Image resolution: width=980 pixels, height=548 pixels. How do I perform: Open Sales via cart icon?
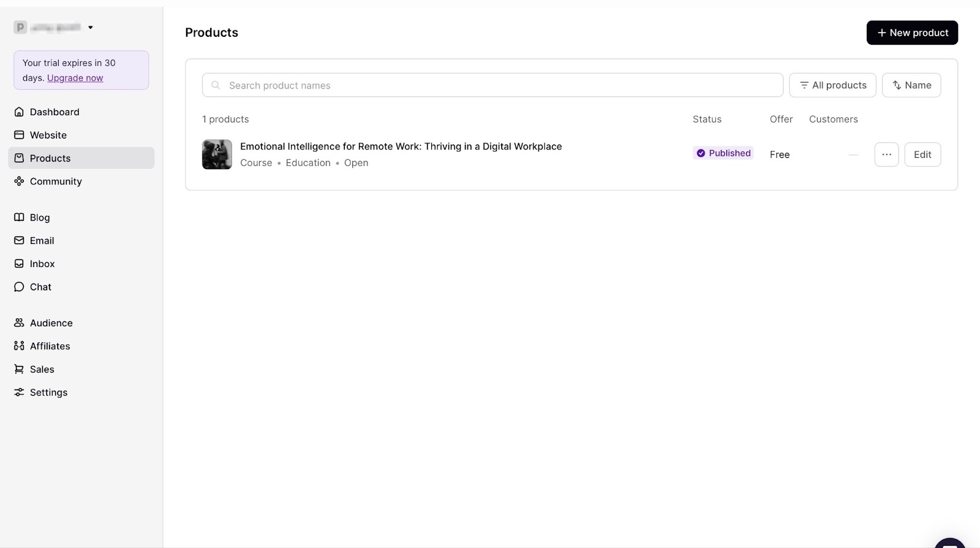[x=19, y=369]
